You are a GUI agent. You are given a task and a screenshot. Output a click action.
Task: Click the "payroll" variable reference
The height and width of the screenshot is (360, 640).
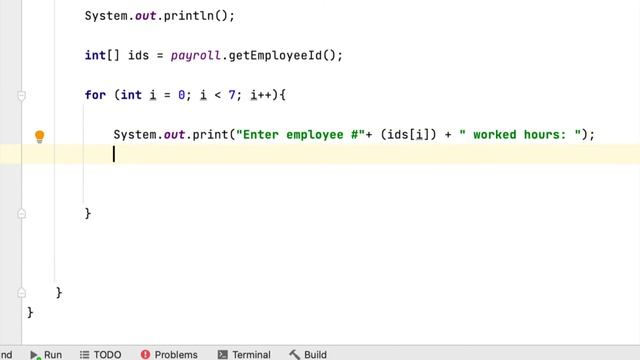(196, 56)
